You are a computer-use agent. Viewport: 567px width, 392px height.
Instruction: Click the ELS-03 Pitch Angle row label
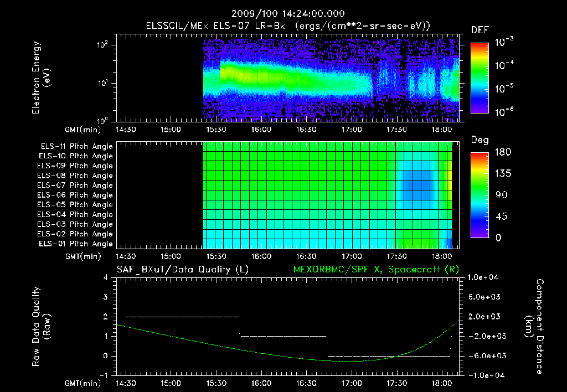[75, 224]
